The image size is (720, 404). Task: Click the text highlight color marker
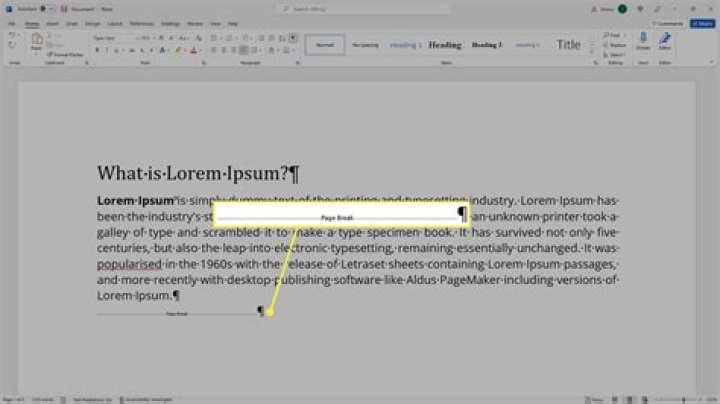[178, 50]
